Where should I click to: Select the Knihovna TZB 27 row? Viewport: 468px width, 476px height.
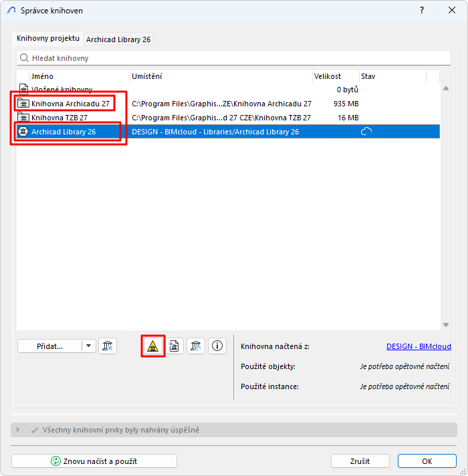tap(228, 118)
